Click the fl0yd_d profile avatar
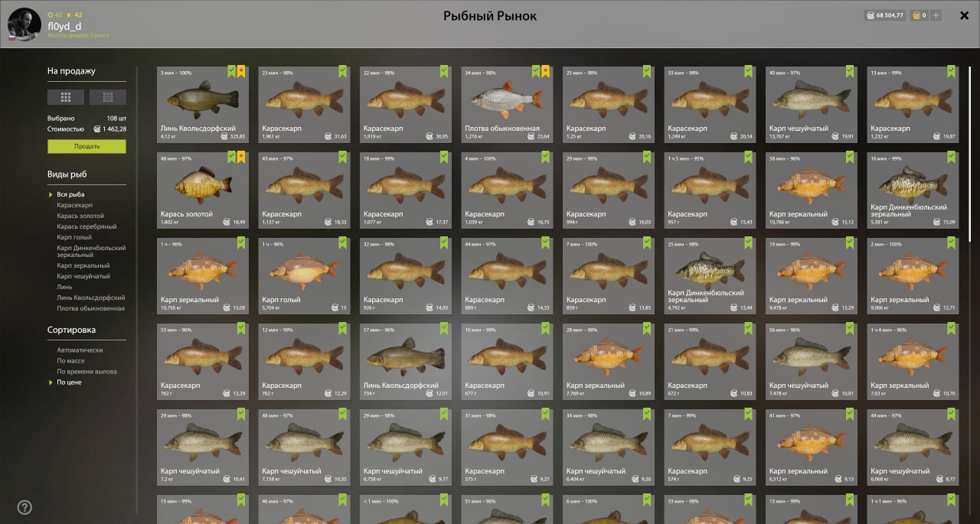Screen dimensions: 980x524 (24, 24)
